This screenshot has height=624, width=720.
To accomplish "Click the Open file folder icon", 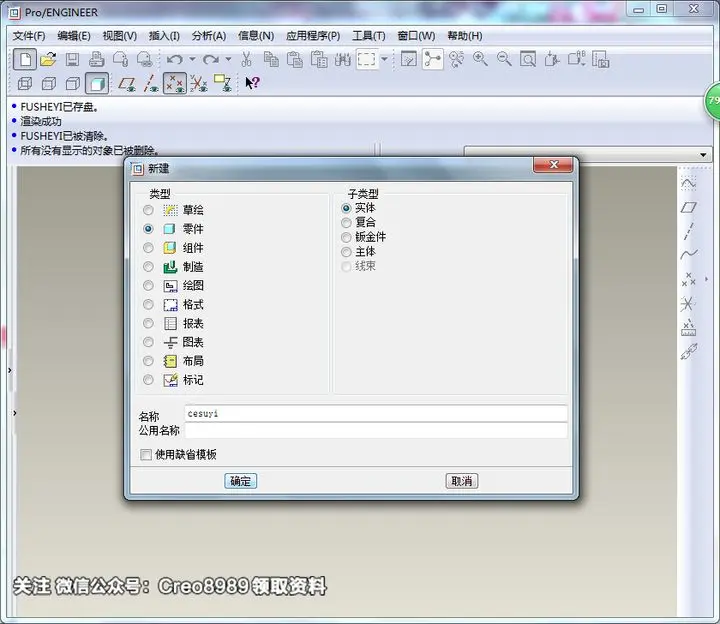I will click(x=49, y=59).
